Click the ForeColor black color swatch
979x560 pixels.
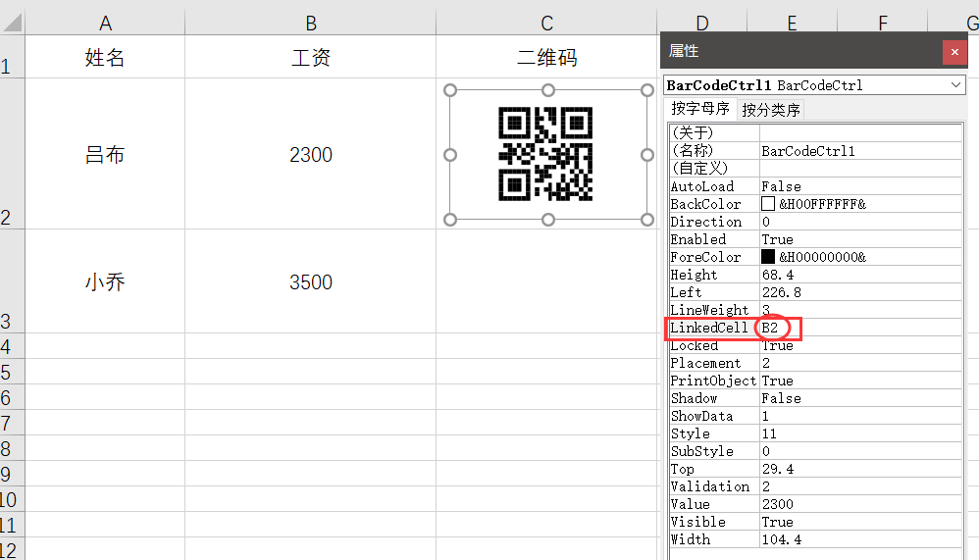[x=768, y=257]
